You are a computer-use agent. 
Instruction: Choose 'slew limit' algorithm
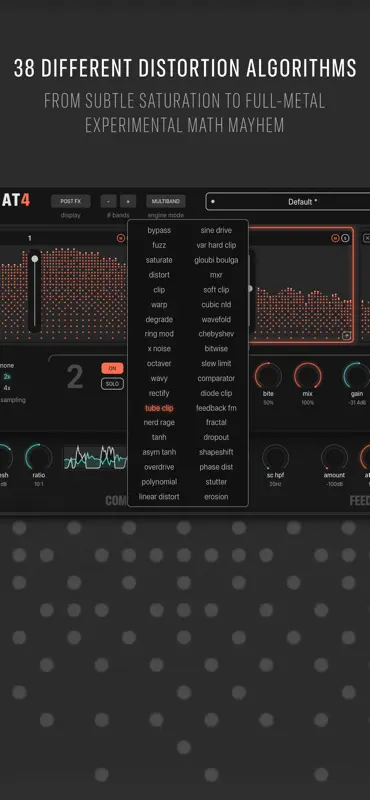point(216,364)
